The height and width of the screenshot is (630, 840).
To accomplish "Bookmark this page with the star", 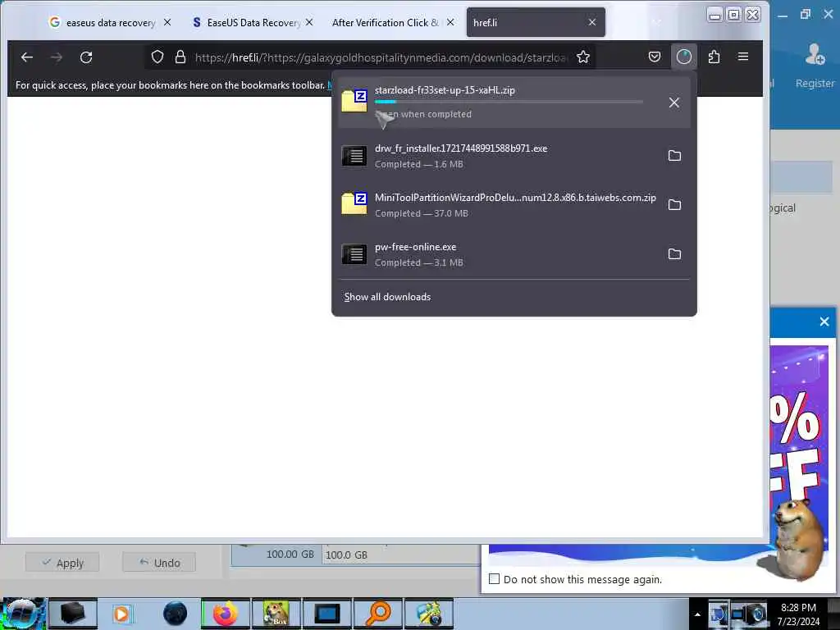I will pos(583,57).
